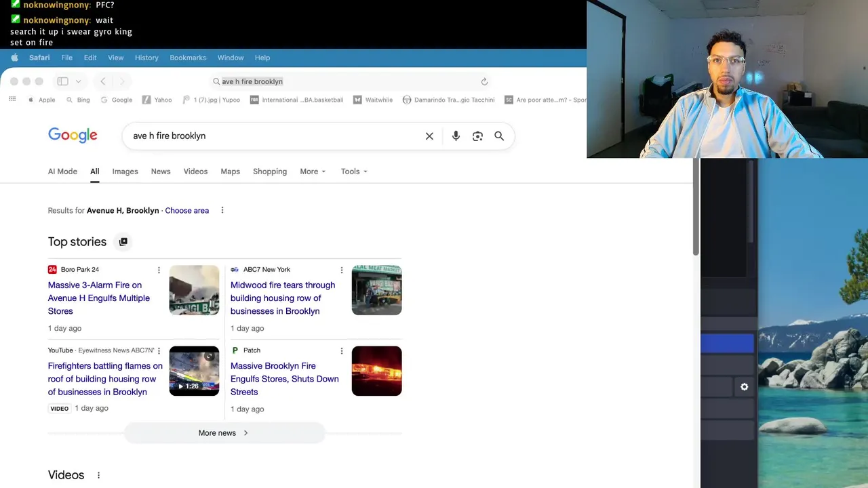Open the Help menu
Screen dimensions: 868x488
[x=262, y=58]
